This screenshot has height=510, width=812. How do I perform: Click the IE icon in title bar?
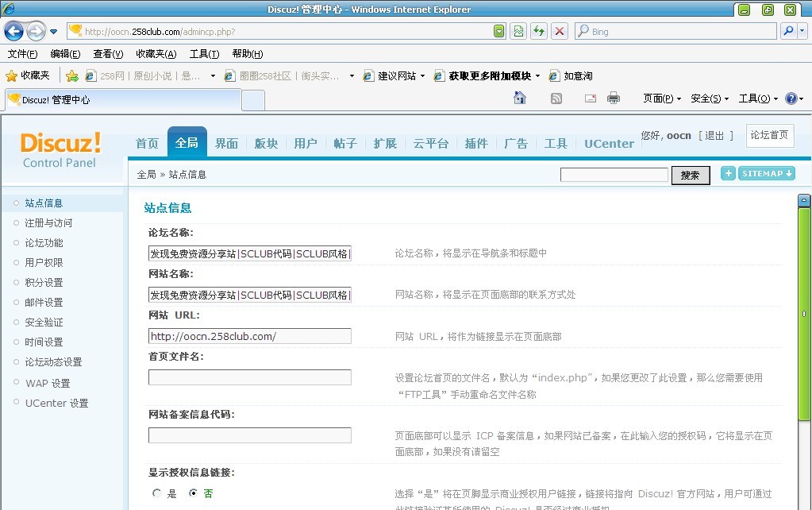(x=9, y=9)
